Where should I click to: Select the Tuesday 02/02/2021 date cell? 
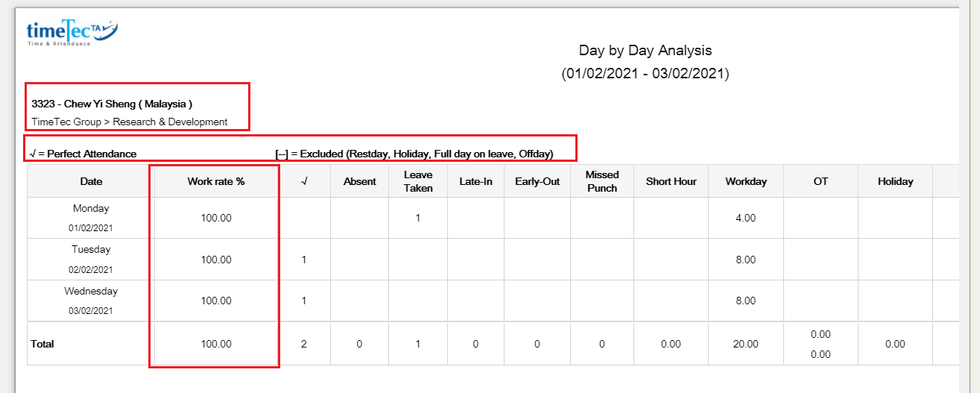tap(91, 260)
